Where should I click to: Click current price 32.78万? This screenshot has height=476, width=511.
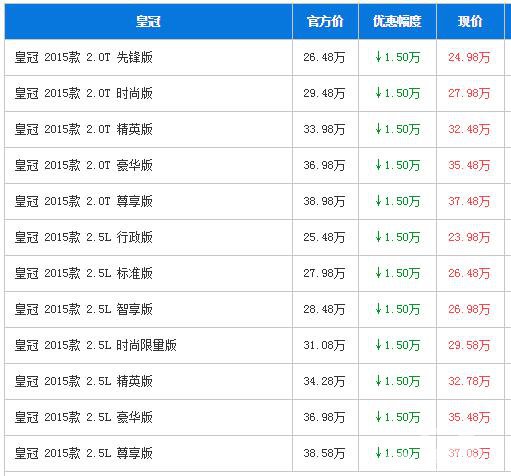coord(469,381)
